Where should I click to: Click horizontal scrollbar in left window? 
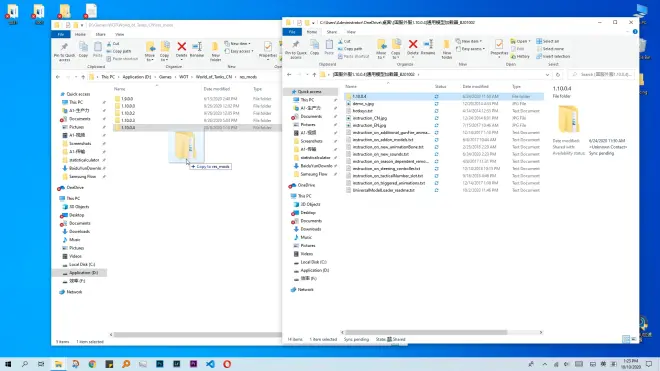click(x=197, y=334)
